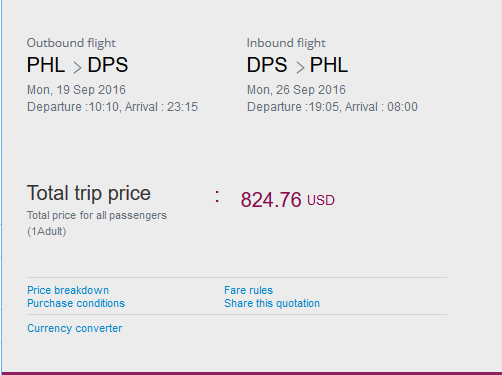This screenshot has height=375, width=502.
Task: Open the Purchase conditions link
Action: click(76, 303)
